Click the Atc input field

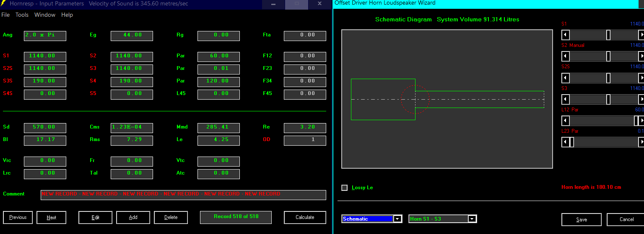[x=218, y=174]
